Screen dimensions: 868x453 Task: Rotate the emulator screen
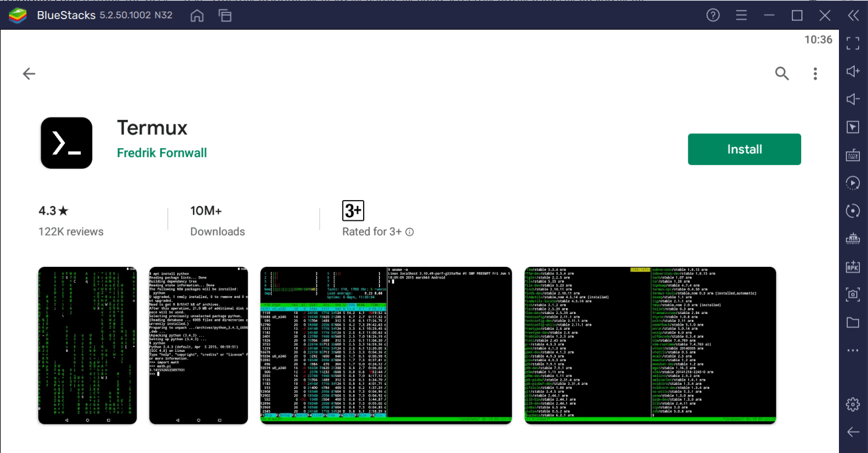853,210
